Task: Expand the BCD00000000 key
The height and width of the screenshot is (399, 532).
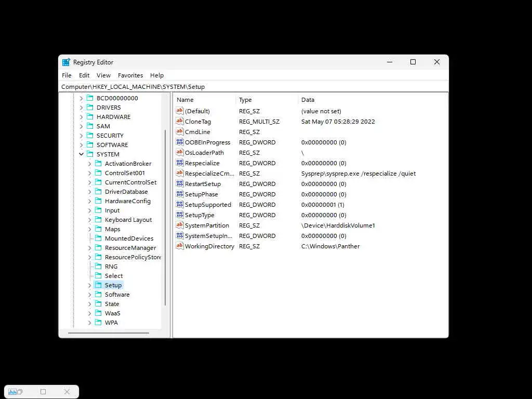Action: click(x=81, y=98)
